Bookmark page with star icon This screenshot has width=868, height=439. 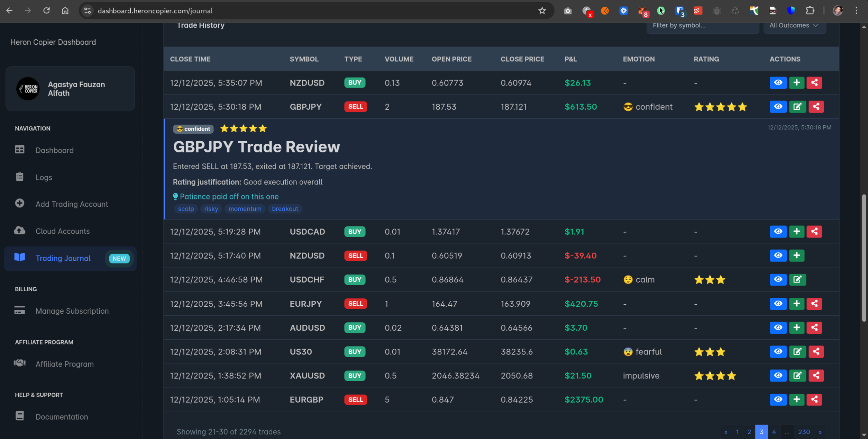tap(542, 11)
